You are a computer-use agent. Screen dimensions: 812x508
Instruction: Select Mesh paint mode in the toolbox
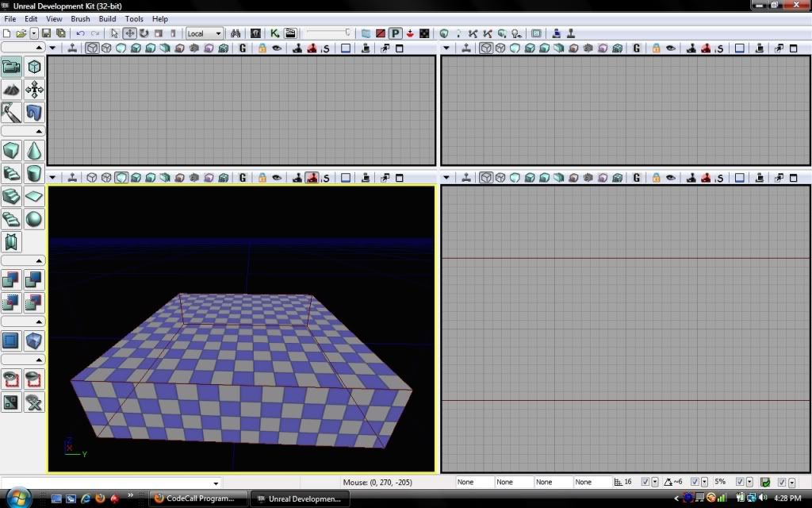pyautogui.click(x=11, y=113)
